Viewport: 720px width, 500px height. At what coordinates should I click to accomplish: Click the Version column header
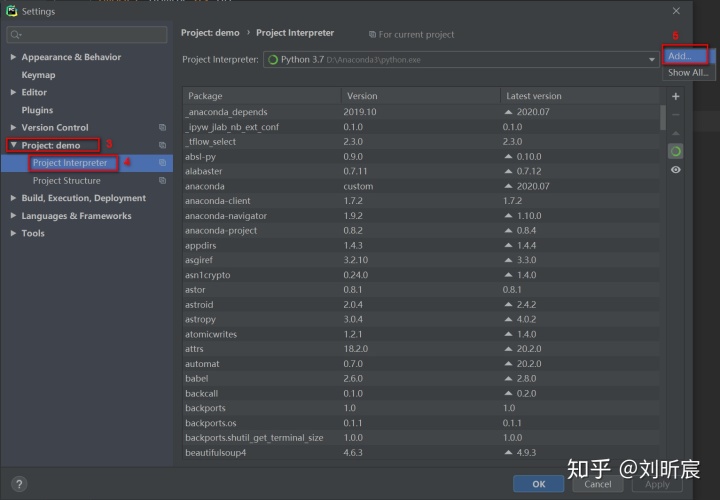(x=421, y=96)
